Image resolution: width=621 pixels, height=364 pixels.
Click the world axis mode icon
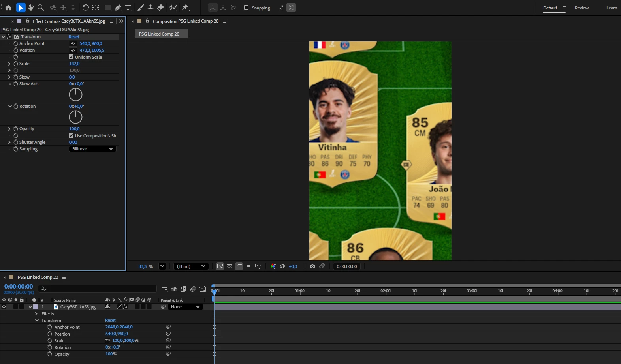pos(223,8)
